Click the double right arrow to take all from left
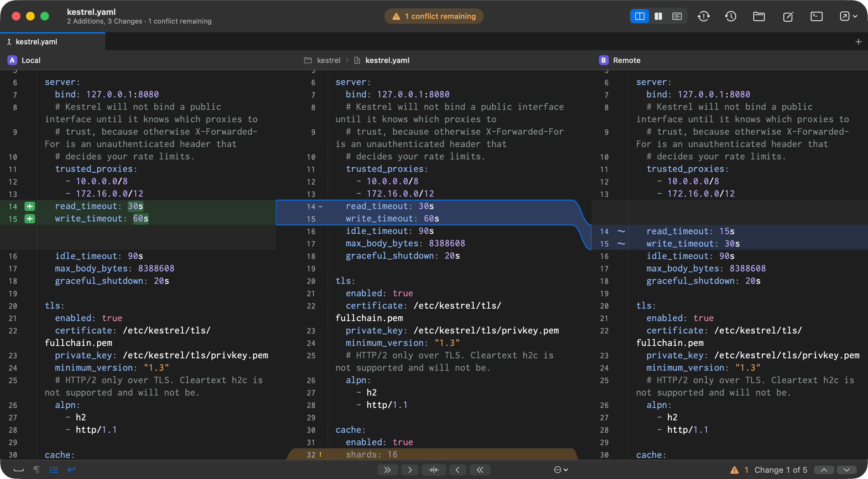The height and width of the screenshot is (479, 868). (x=387, y=470)
